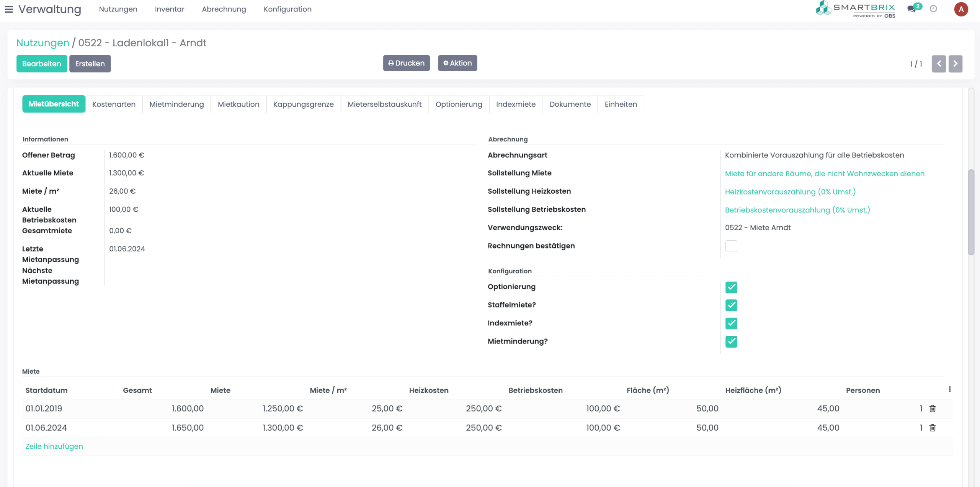Open Betriebskostenvorauszahlung (0% Umst.) link
980x487 pixels.
[x=797, y=210]
